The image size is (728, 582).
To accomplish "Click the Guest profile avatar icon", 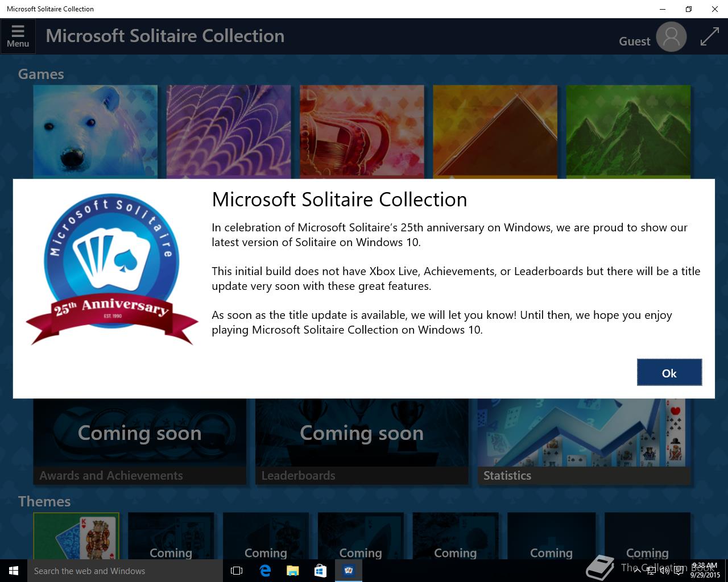I will pos(671,36).
